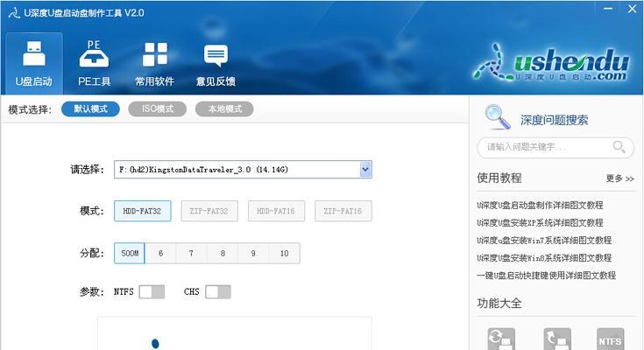Click the refresh USB function icon
This screenshot has width=644, height=350.
pyautogui.click(x=501, y=339)
